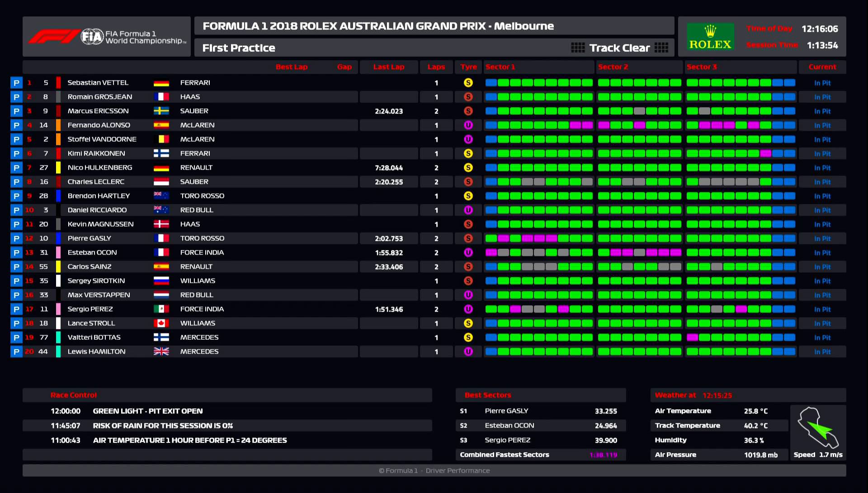The image size is (868, 493).
Task: Click the 'RISK OF RAIN FOR THIS SESSION IS 0%' message
Action: tap(163, 426)
